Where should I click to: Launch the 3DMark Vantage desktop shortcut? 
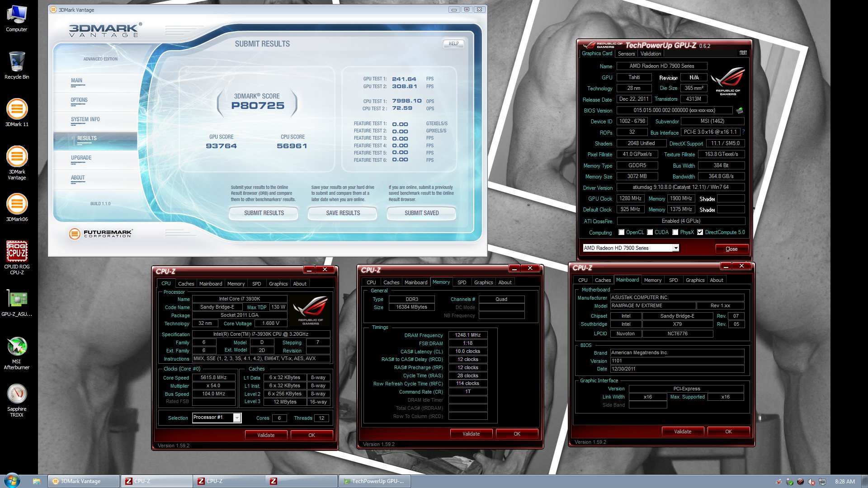(17, 163)
